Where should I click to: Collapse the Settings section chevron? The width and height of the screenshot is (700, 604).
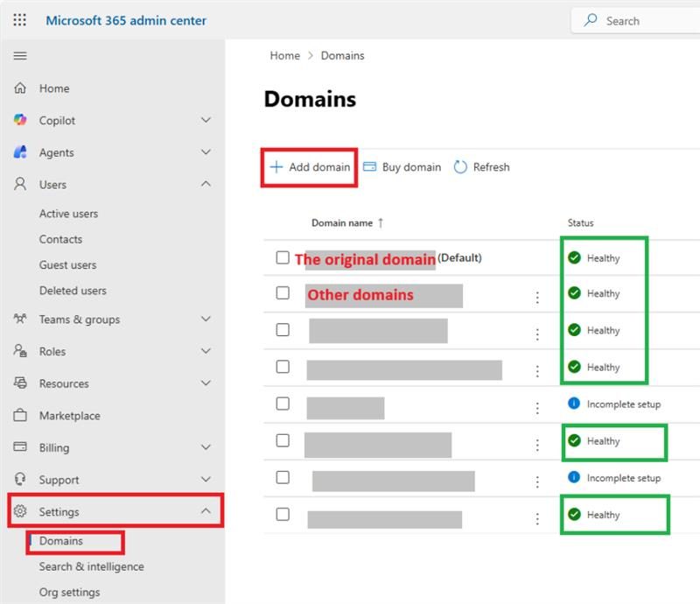pos(206,510)
